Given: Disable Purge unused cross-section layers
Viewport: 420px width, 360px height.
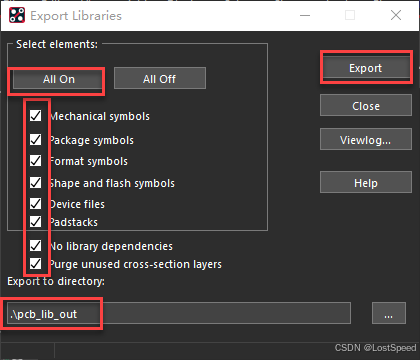Looking at the screenshot, I should (x=36, y=264).
